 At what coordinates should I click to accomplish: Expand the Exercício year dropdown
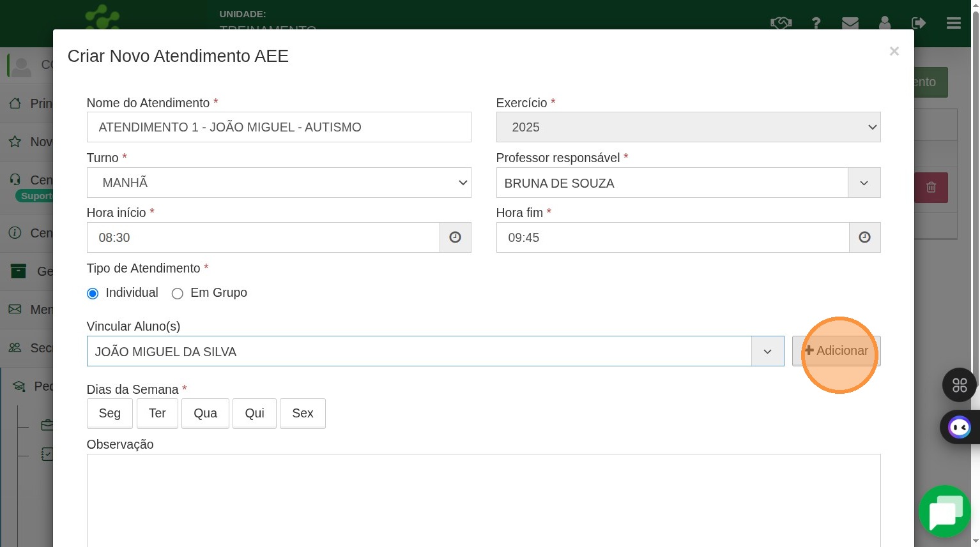coord(688,127)
